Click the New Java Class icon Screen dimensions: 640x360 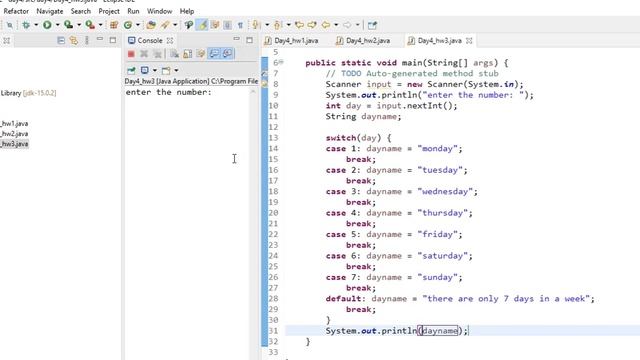coord(128,25)
